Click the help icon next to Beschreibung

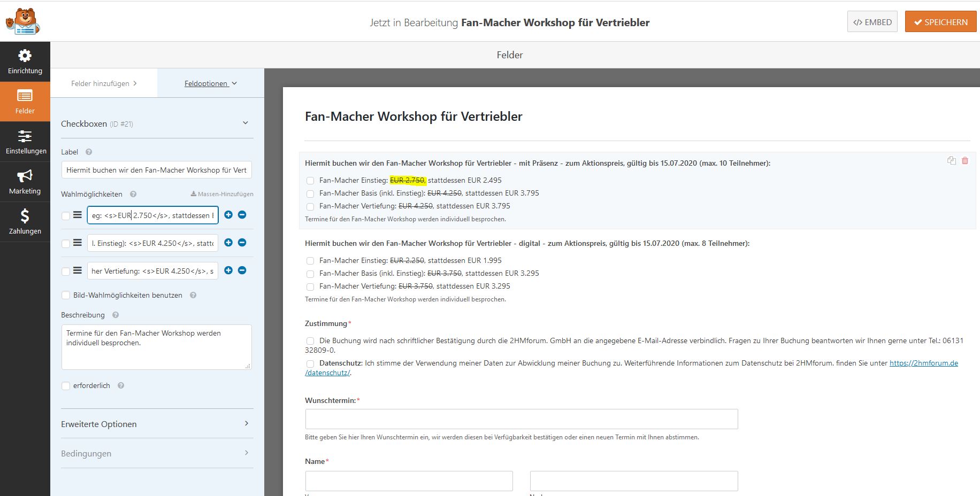(x=116, y=315)
